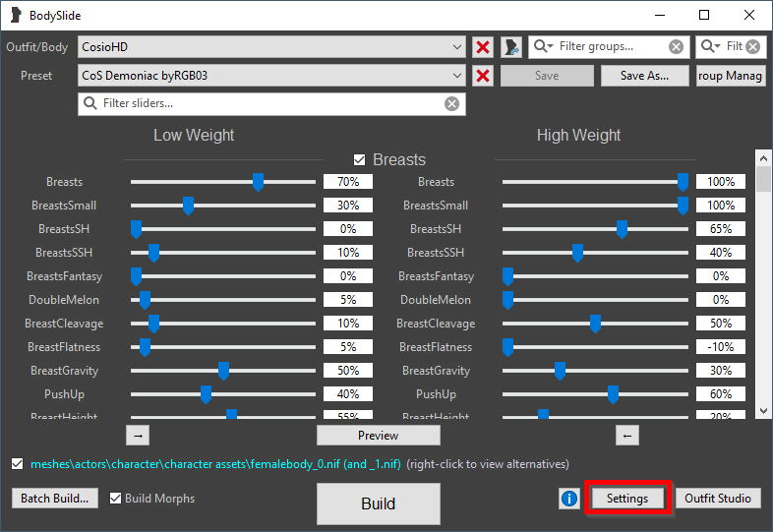
Task: Click the Preview button
Action: (x=378, y=436)
